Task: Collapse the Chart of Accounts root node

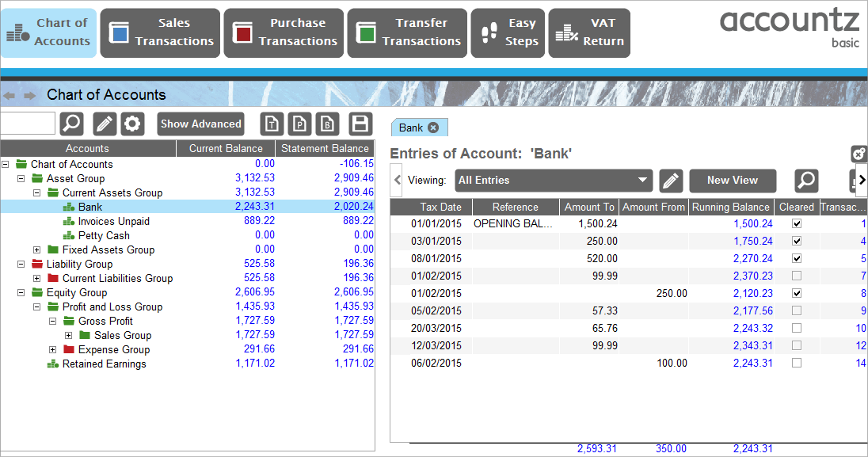Action: (6, 164)
